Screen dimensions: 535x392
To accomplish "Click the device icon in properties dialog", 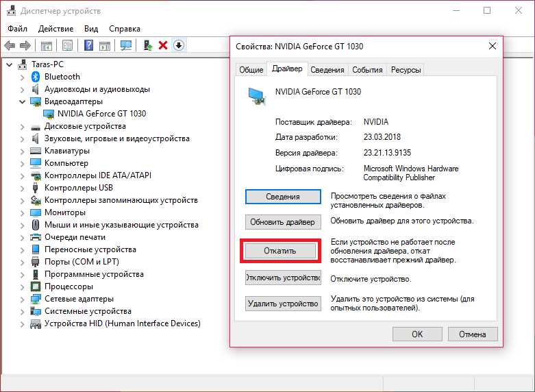I will 257,97.
